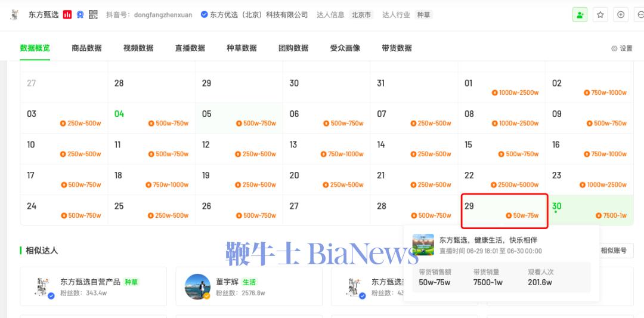Click the 直播时间 06-29 18:01 text

click(x=490, y=251)
